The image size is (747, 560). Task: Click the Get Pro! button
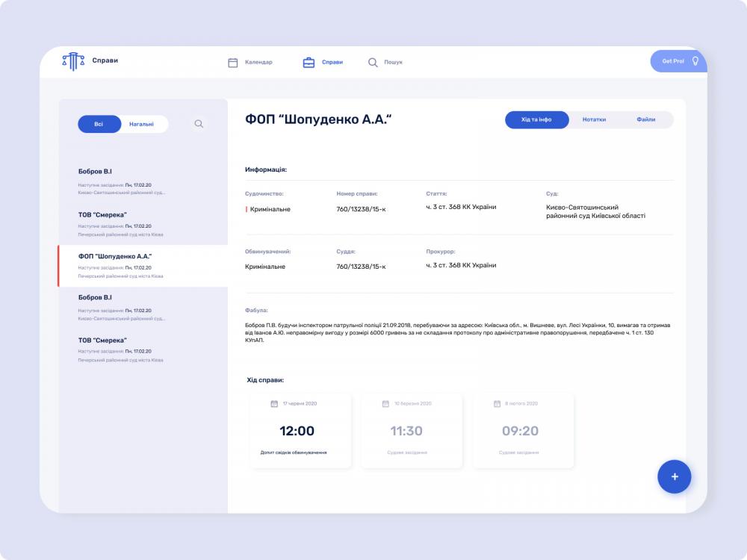coord(672,61)
